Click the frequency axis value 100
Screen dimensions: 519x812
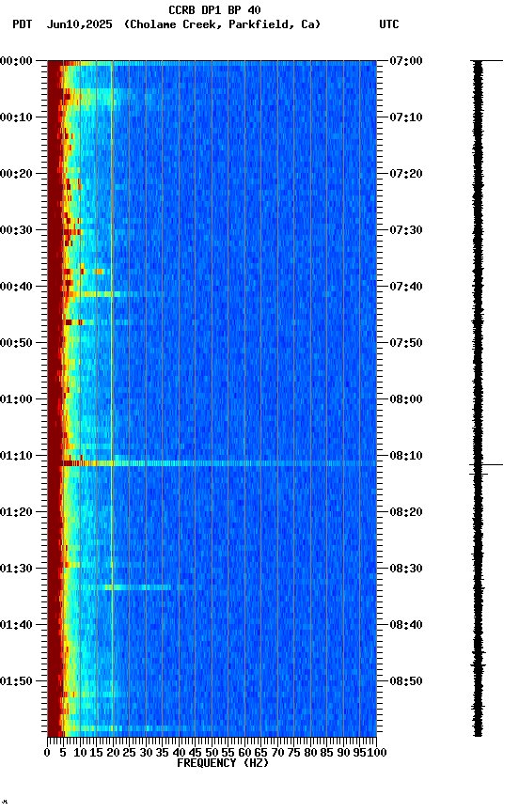pyautogui.click(x=378, y=754)
